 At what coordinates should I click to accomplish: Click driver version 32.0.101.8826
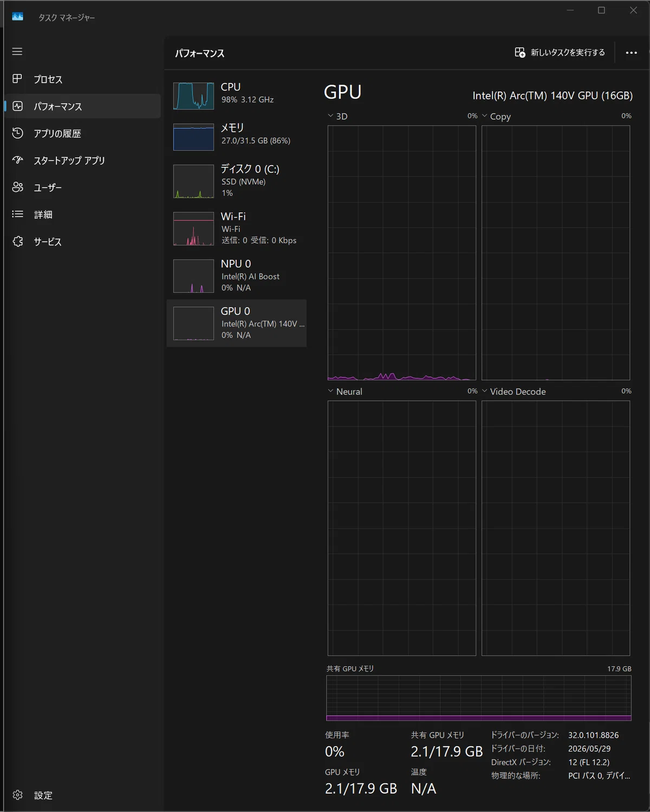(x=593, y=735)
